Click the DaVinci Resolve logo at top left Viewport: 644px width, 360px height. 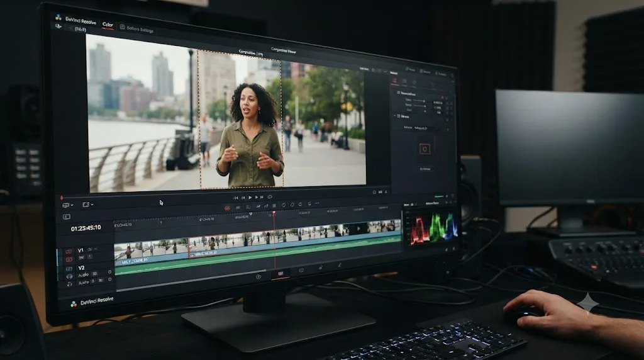pos(58,17)
